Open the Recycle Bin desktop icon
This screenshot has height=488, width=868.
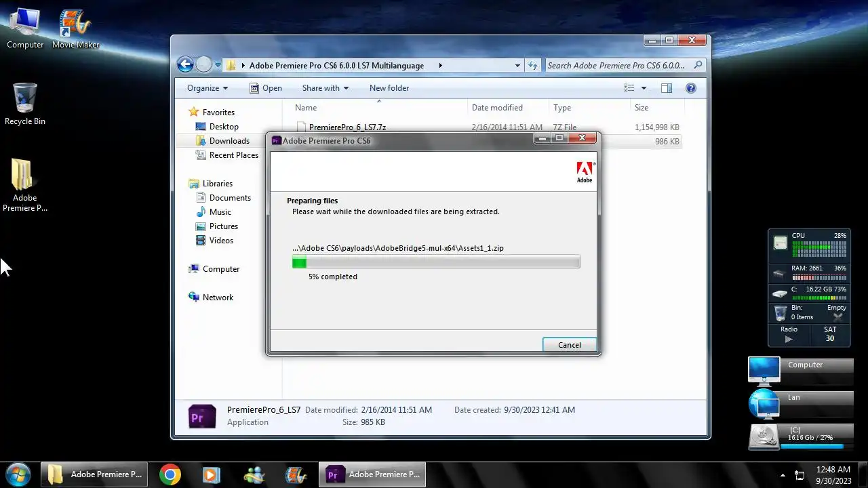coord(24,104)
